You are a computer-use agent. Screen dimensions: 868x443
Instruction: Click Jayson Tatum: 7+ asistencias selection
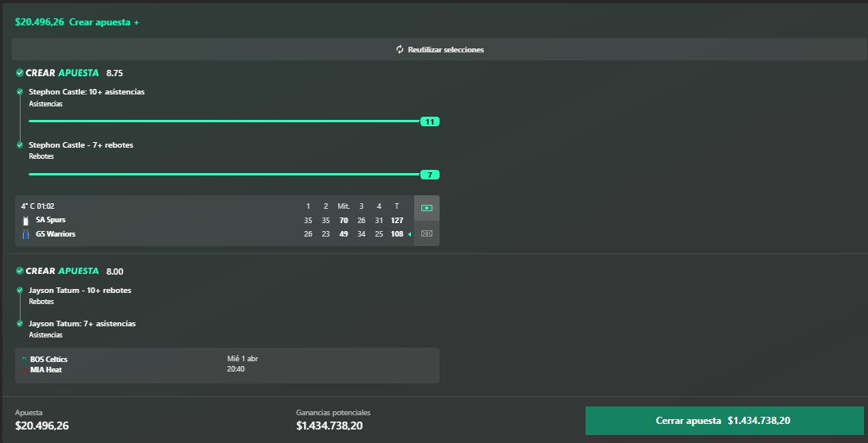click(82, 323)
